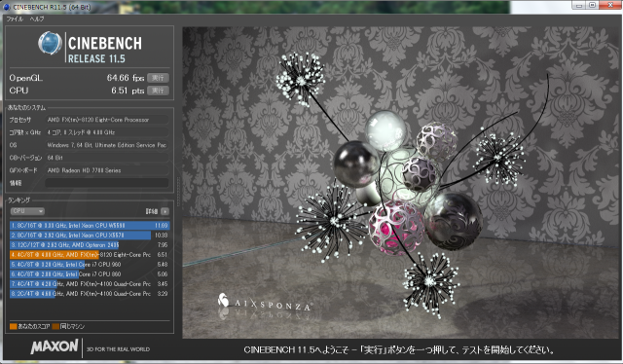Click the app icon in the title bar
This screenshot has width=623, height=364.
7,7
